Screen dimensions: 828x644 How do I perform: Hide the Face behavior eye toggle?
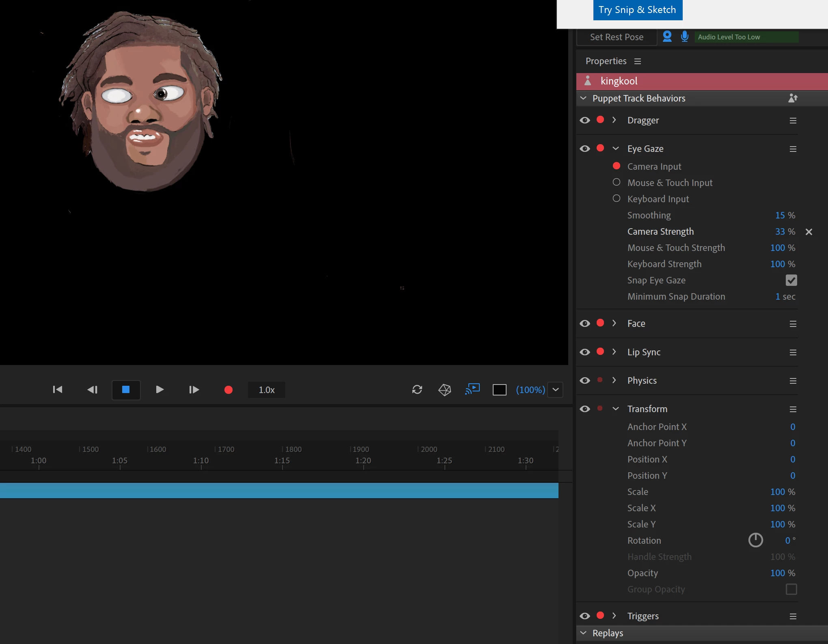pyautogui.click(x=584, y=324)
